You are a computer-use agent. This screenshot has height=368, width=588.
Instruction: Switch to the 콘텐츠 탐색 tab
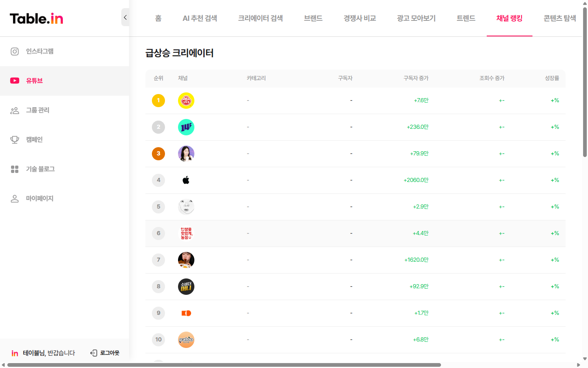[x=559, y=18]
